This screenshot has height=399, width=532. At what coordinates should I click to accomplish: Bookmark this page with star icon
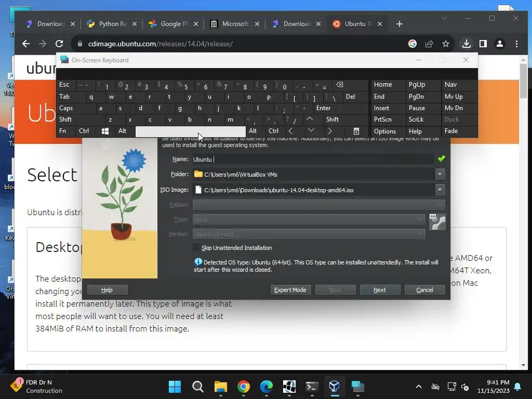[x=446, y=44]
